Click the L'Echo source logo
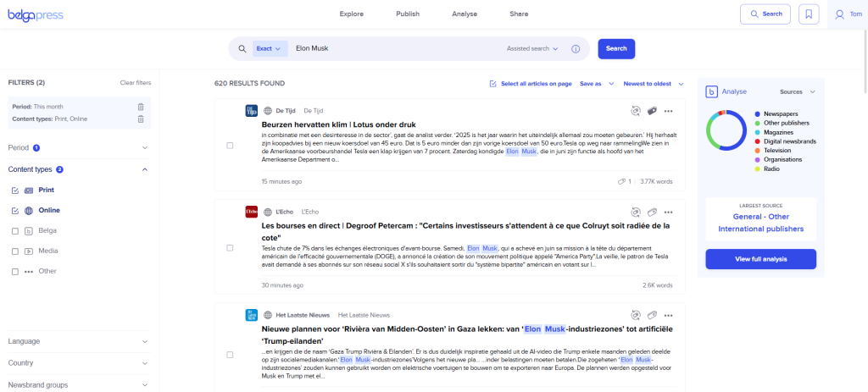The height and width of the screenshot is (392, 868). [251, 212]
